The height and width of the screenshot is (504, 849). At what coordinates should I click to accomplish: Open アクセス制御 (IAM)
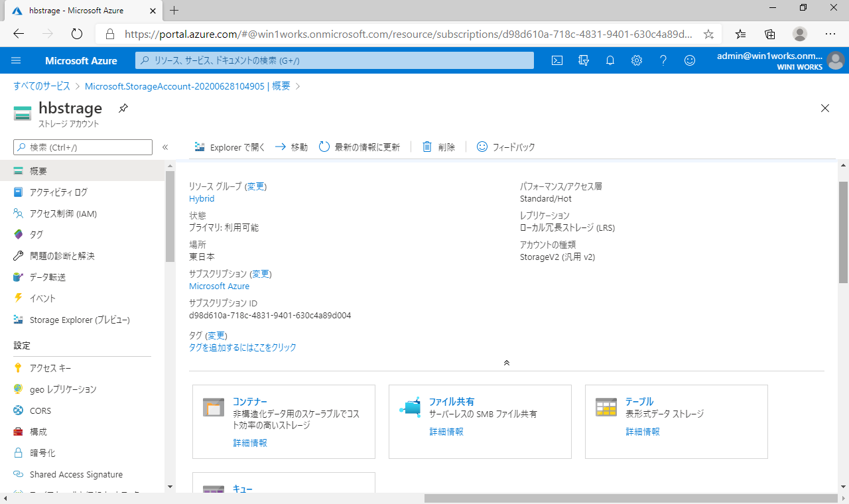82,214
